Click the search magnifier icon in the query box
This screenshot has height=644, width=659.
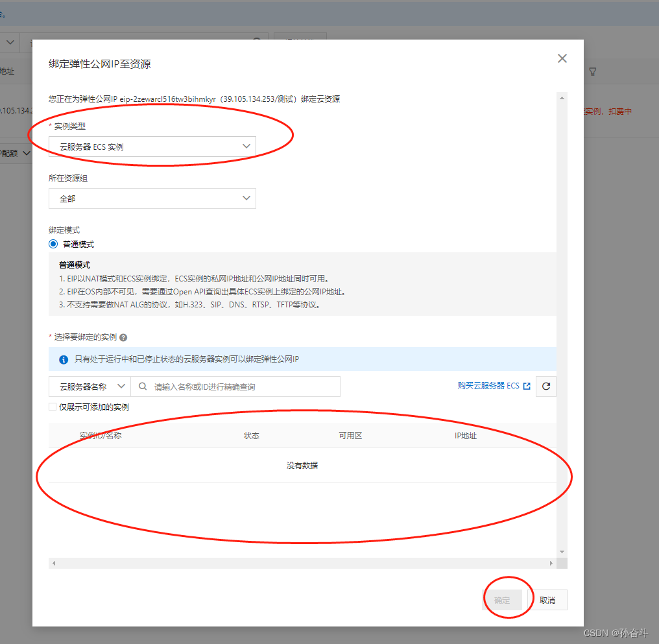[x=143, y=387]
